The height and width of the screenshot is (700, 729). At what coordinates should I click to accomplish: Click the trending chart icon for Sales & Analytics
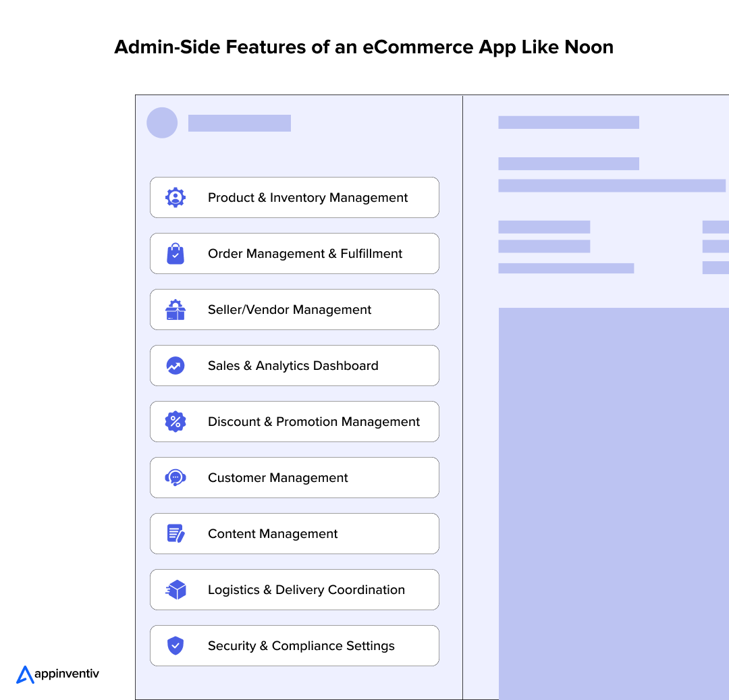[x=175, y=365]
